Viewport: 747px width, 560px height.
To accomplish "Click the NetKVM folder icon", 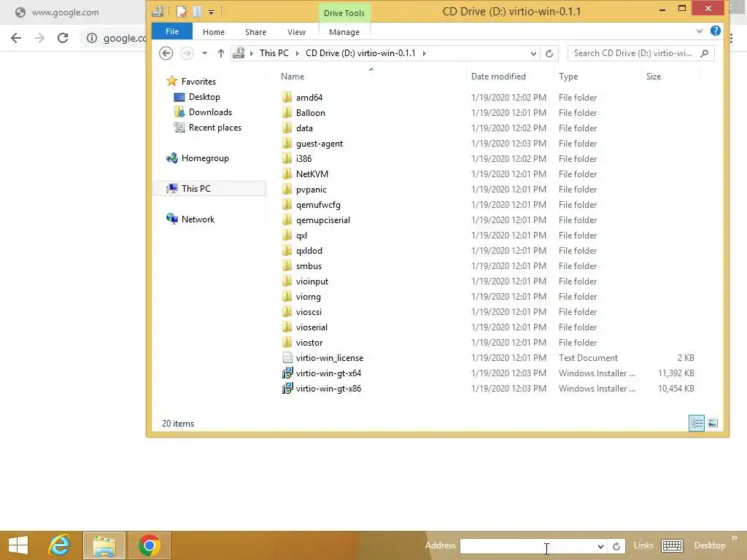I will tap(287, 174).
